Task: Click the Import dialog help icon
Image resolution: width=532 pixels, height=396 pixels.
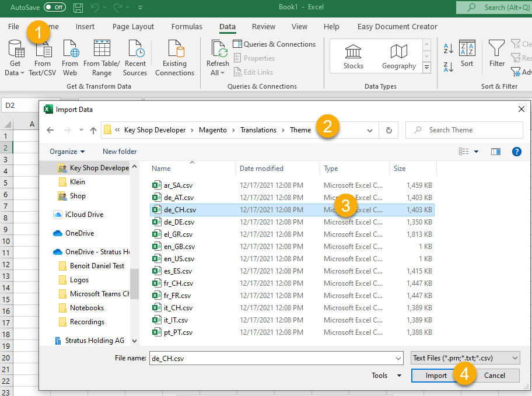Action: tap(516, 152)
